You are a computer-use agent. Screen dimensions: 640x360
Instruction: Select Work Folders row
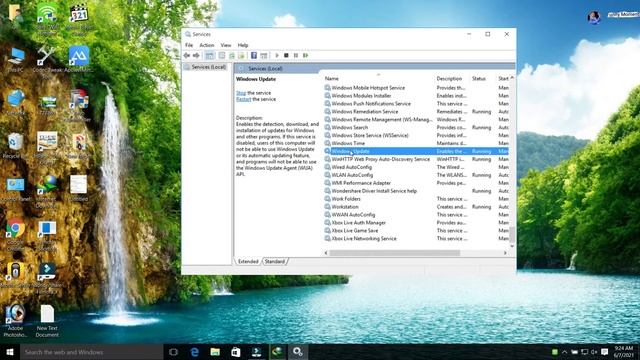click(416, 199)
